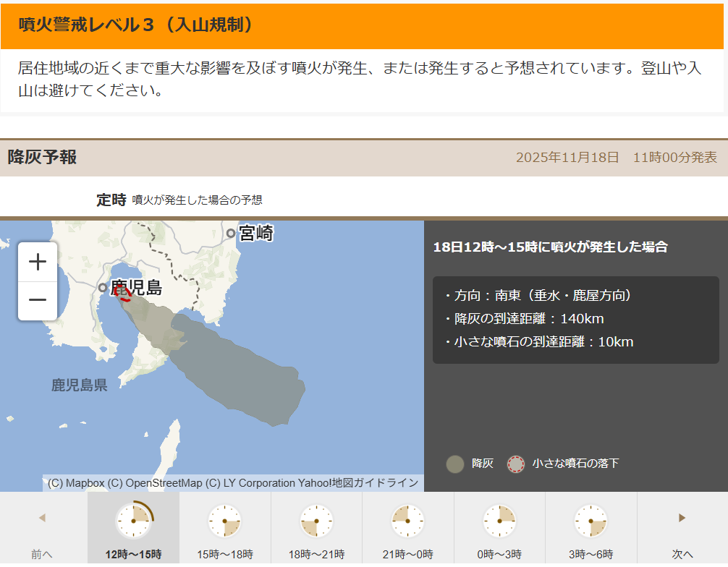Open the OpenStreetMap attribution link

[x=155, y=483]
